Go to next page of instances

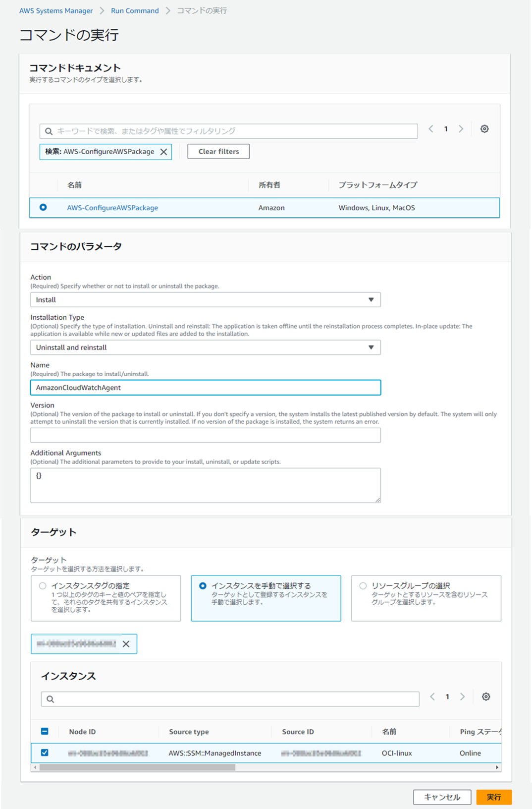[463, 697]
